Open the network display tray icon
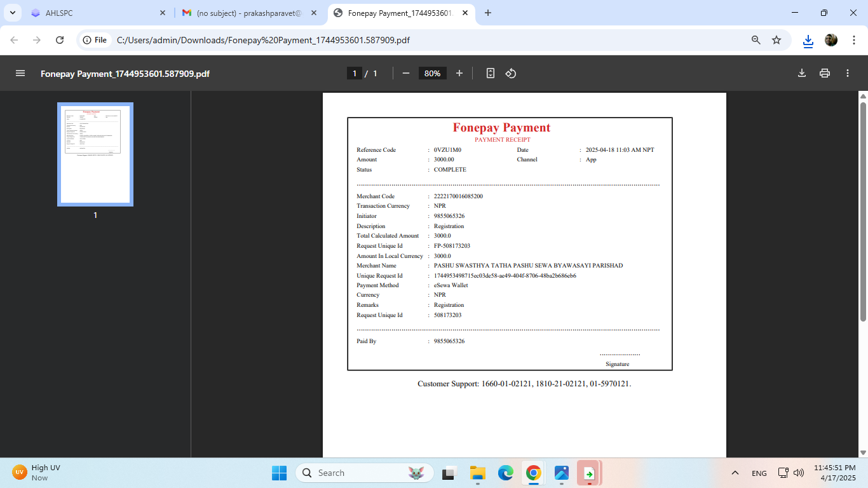The width and height of the screenshot is (868, 488). (783, 473)
